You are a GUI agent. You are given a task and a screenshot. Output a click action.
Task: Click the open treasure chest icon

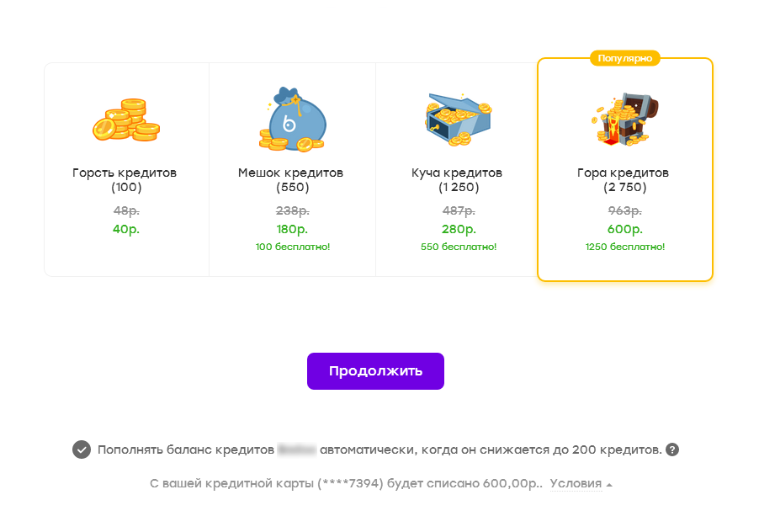tap(624, 119)
